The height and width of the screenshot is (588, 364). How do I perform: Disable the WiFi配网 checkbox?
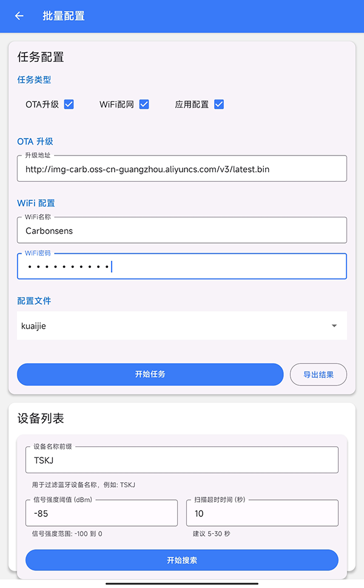pos(144,104)
